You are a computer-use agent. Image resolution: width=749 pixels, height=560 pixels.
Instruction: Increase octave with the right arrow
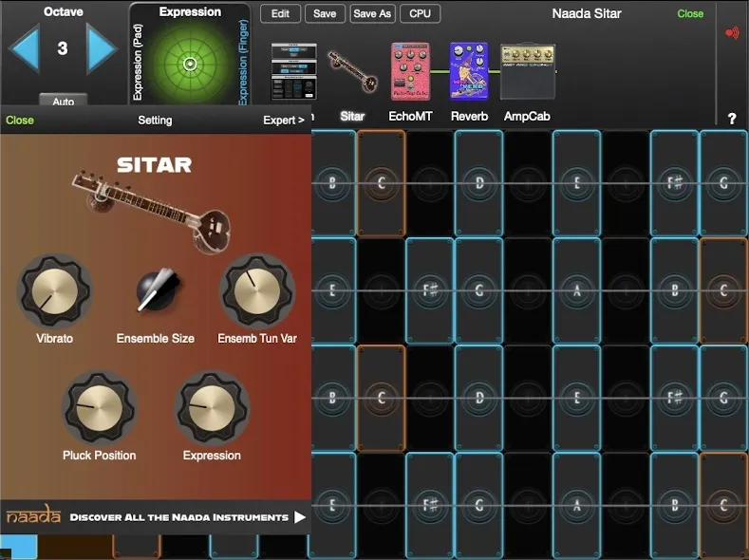(102, 48)
